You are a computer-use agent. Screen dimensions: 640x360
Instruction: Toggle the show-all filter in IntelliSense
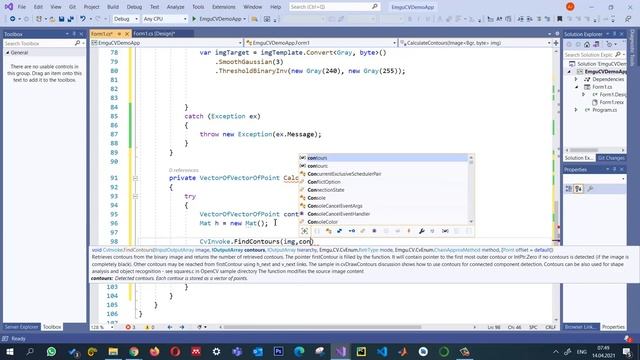coord(304,231)
